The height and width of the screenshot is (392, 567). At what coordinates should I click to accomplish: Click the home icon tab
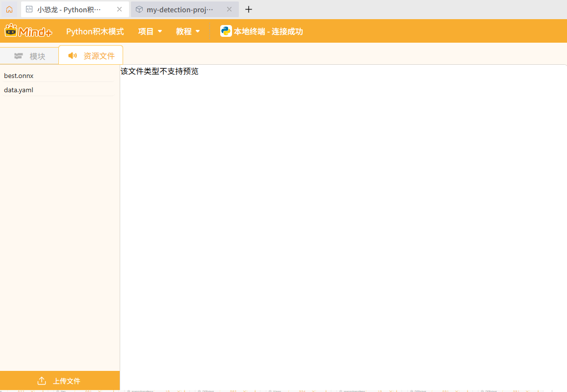tap(9, 9)
